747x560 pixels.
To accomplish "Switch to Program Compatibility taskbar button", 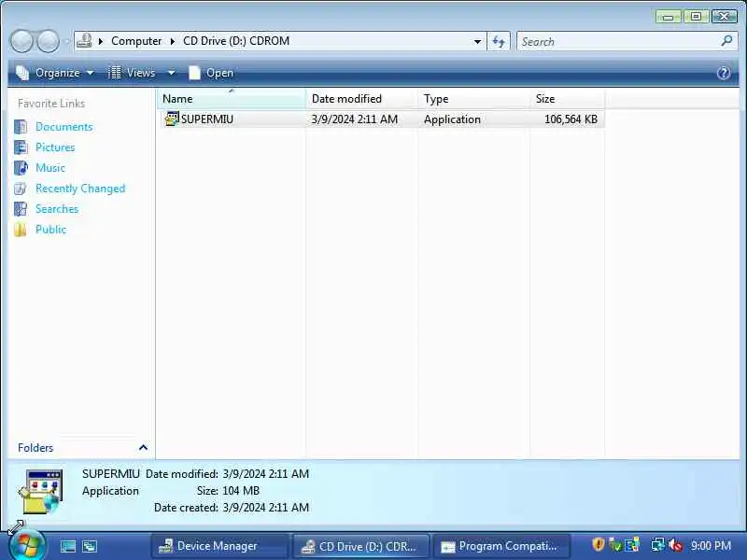I will click(x=501, y=546).
